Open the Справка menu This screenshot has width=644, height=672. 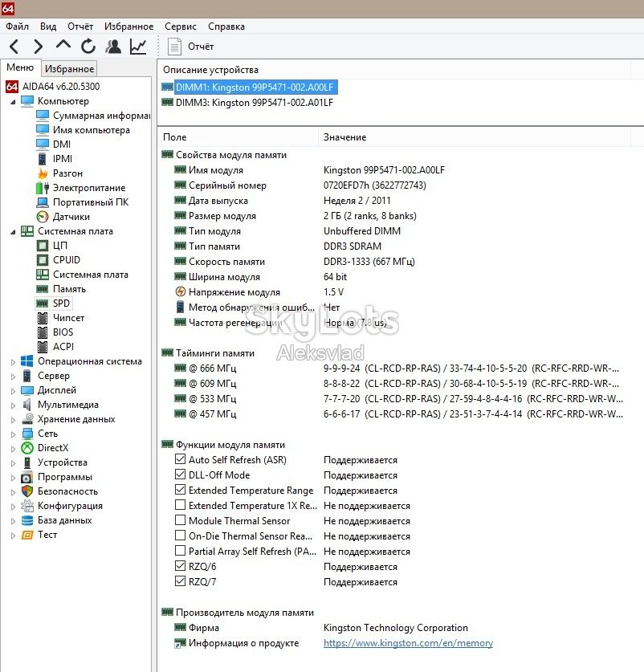(x=226, y=26)
